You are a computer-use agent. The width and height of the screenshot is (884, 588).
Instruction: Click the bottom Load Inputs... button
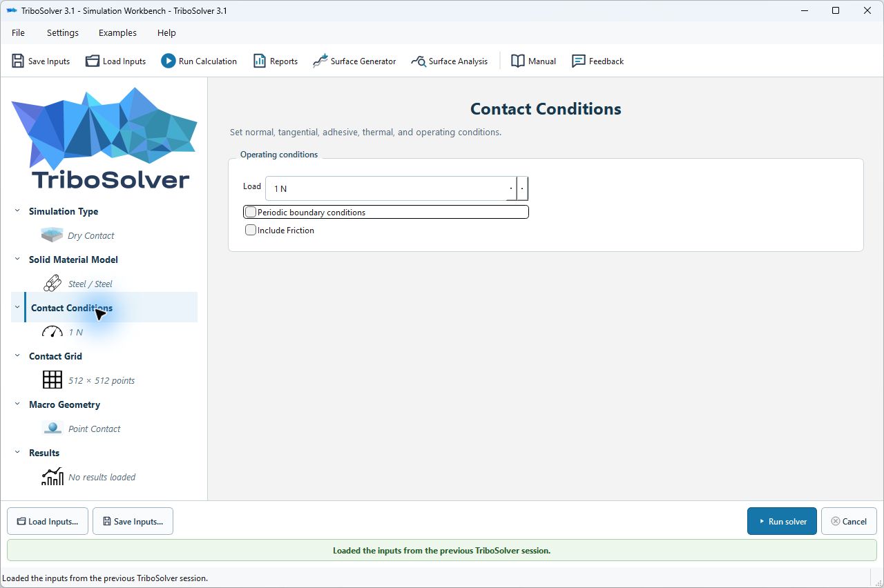(48, 521)
